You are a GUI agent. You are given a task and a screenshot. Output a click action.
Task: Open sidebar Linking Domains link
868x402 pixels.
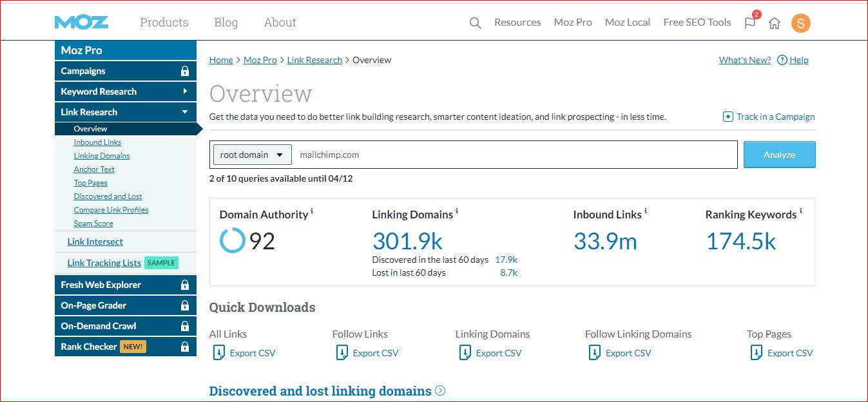(x=102, y=156)
